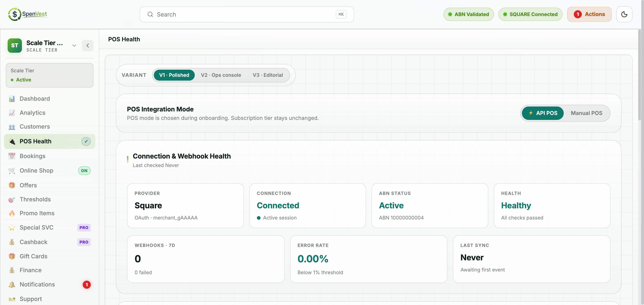
Task: Click the SQUARE Connected status pill
Action: (x=530, y=14)
